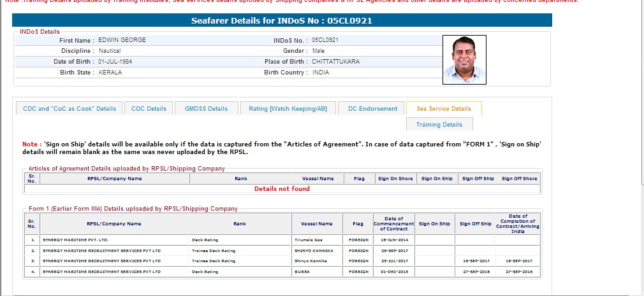Screen dimensions: 644x296
Task: Click the 01-DEC-2015 contract commencement date
Action: 394,271
